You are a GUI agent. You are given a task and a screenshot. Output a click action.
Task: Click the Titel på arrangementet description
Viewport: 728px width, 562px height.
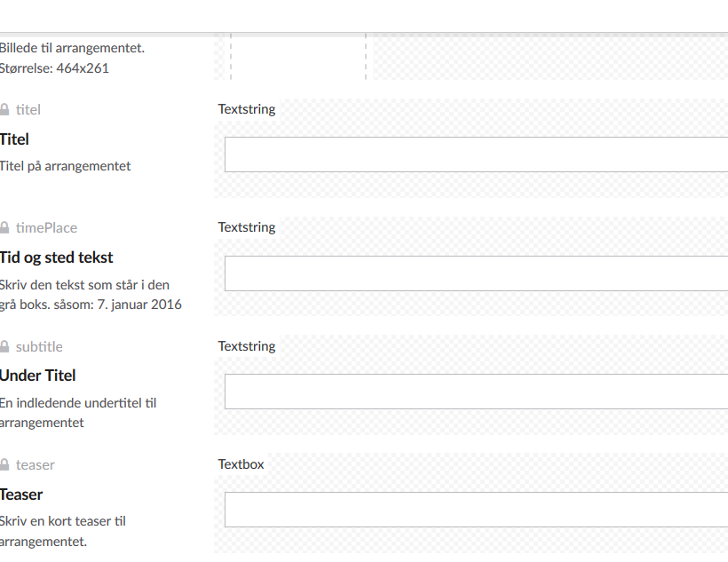pyautogui.click(x=65, y=166)
